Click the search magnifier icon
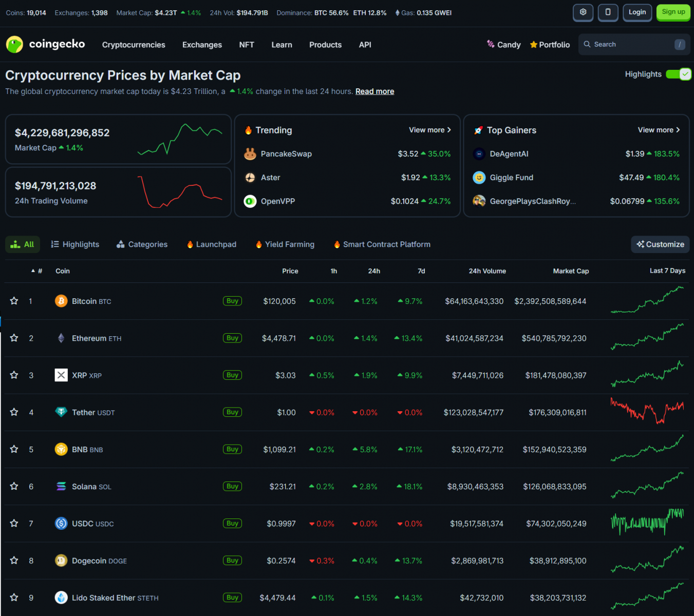Screen dimensions: 694x616 coord(588,44)
